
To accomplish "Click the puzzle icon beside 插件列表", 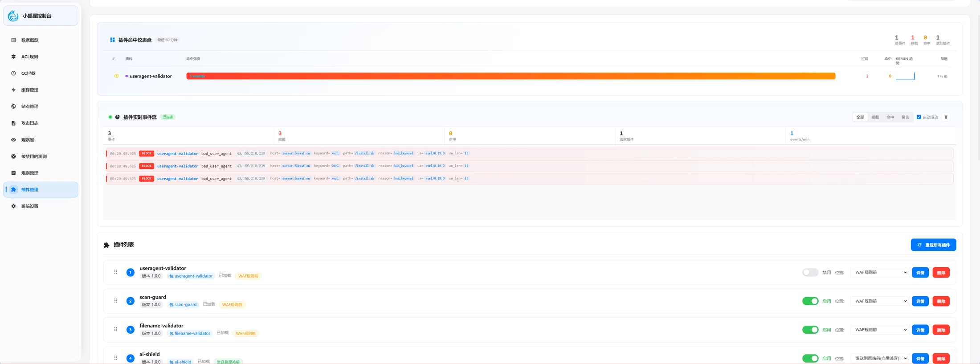I will (106, 245).
